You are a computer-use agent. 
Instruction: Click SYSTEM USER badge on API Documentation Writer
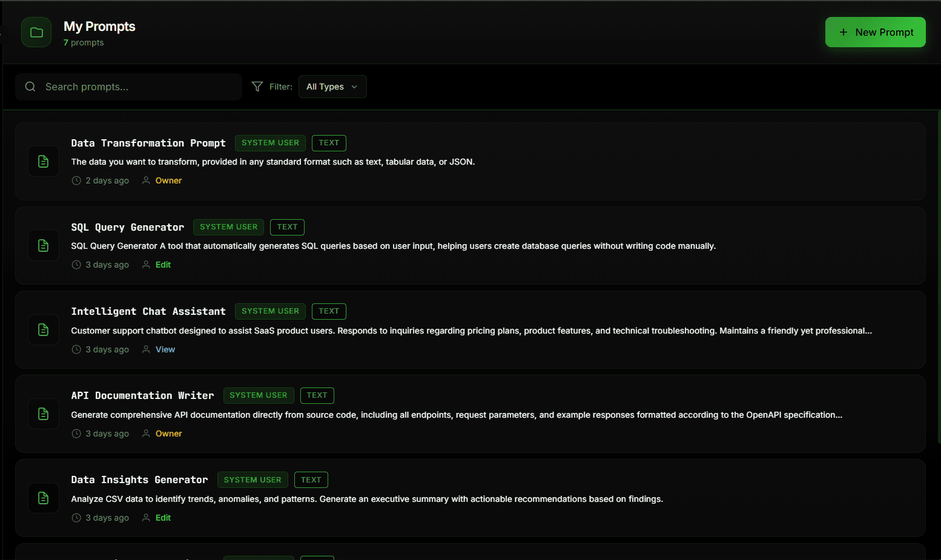point(259,395)
